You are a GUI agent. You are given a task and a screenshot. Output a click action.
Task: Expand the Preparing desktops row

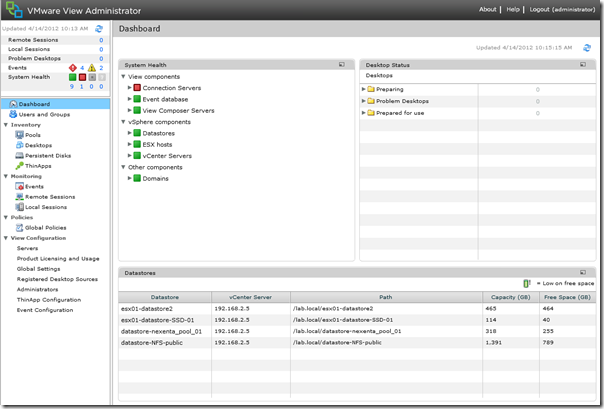363,89
